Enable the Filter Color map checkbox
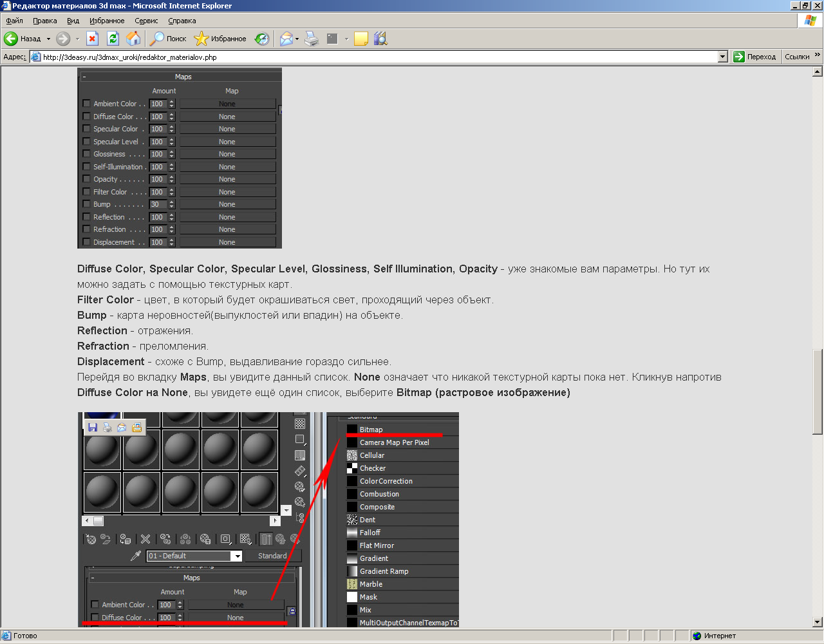Viewport: 824px width, 644px height. click(x=86, y=192)
